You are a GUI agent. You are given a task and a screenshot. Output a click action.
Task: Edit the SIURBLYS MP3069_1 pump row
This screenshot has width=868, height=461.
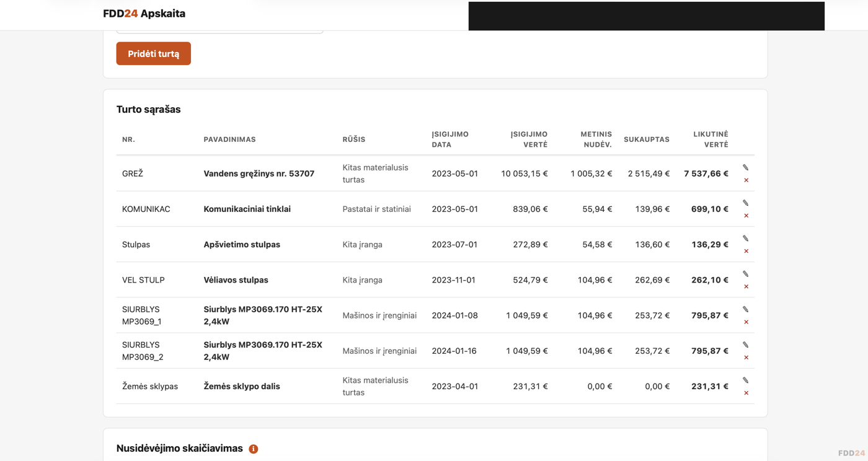click(x=746, y=309)
